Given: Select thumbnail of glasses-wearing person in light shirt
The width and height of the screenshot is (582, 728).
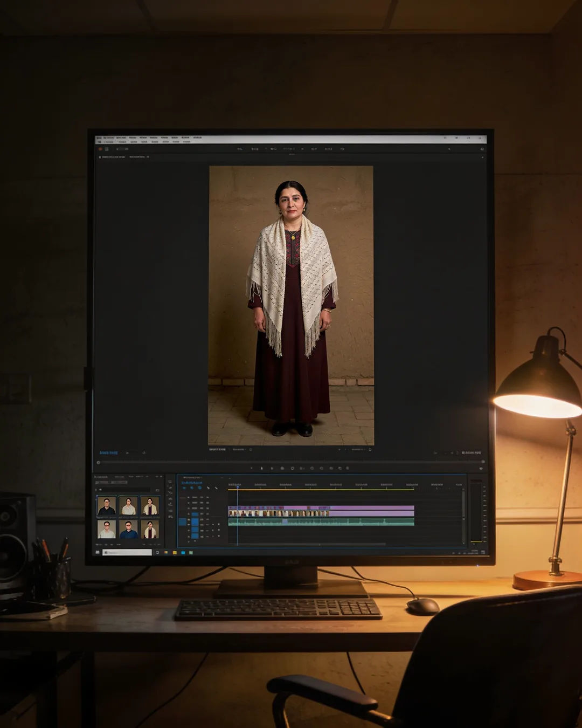Looking at the screenshot, I should (x=107, y=529).
